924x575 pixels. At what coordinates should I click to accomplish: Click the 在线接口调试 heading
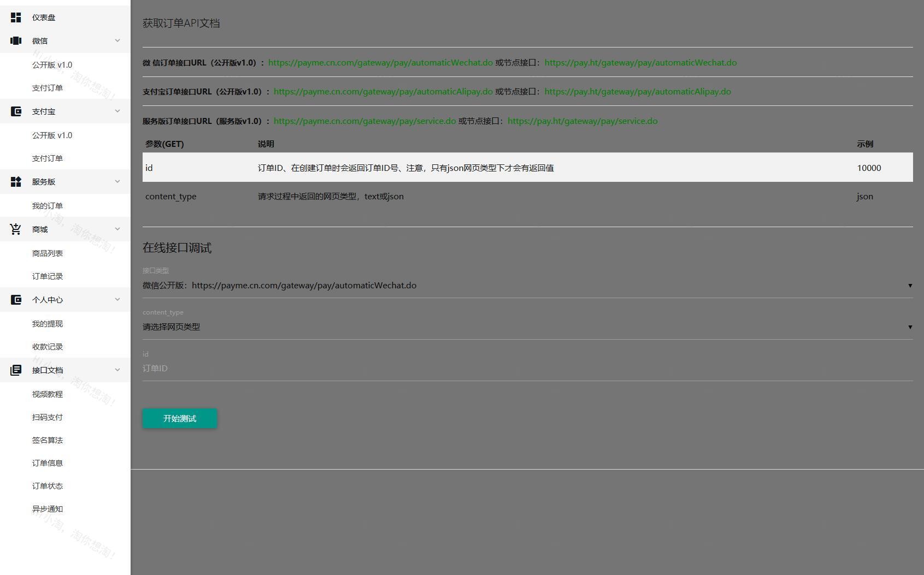tap(177, 248)
